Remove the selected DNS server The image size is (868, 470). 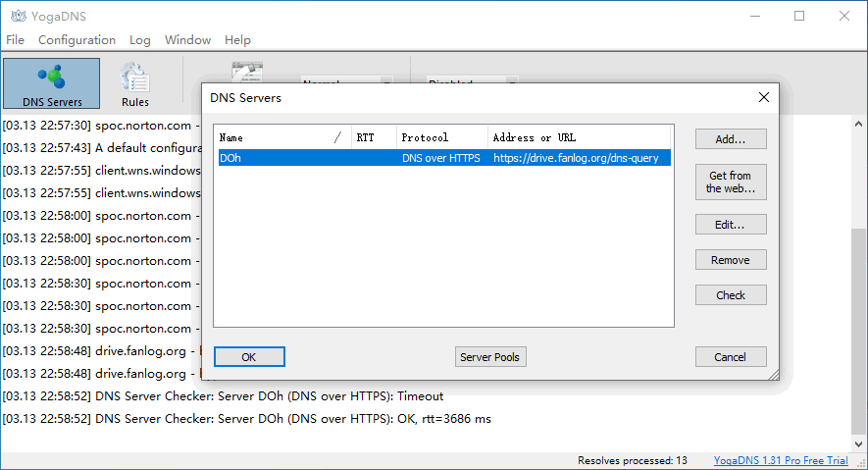click(x=731, y=260)
